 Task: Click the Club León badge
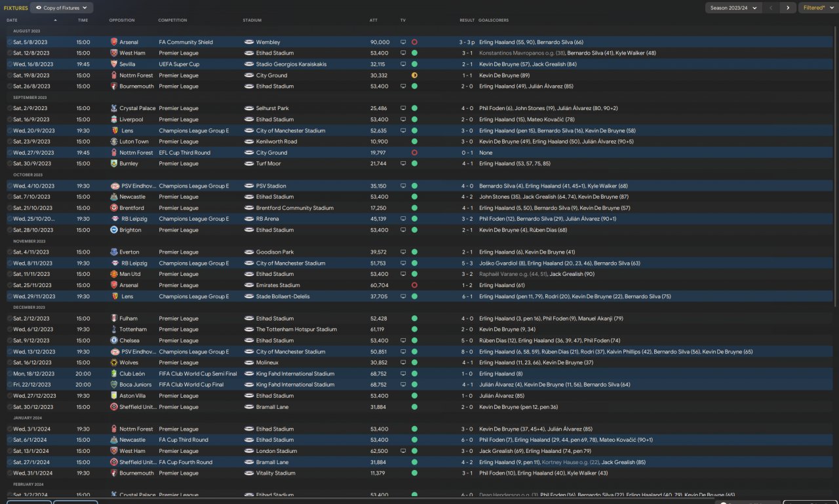(115, 374)
